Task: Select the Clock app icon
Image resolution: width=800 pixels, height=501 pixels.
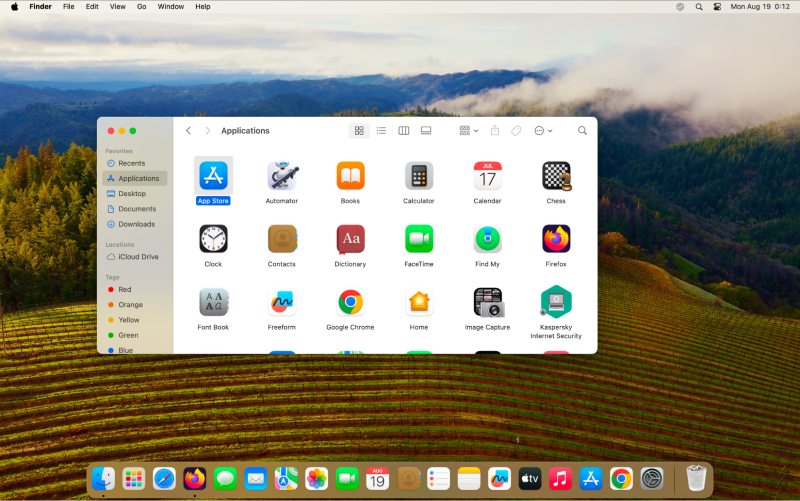Action: tap(213, 239)
